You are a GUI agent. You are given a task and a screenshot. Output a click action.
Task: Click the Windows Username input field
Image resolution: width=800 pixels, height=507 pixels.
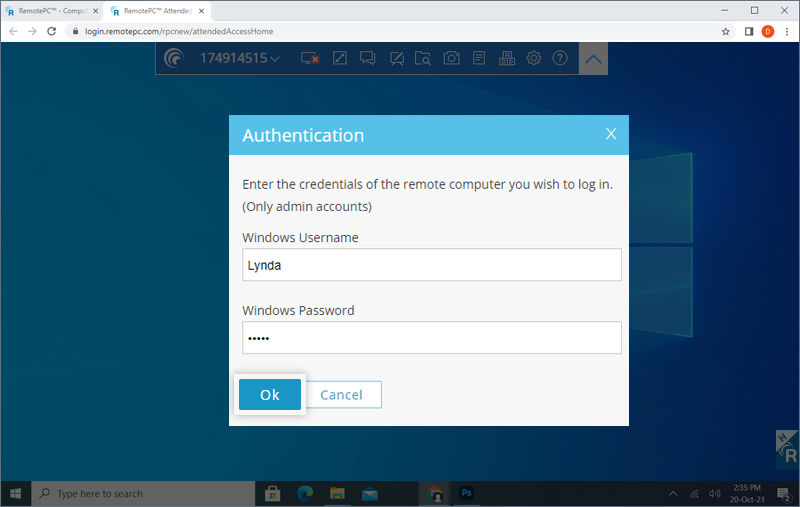pos(431,265)
